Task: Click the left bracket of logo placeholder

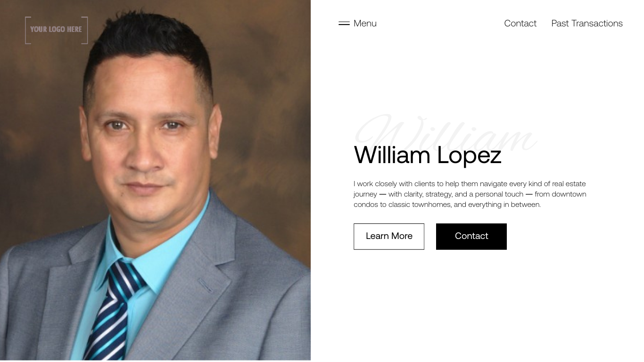Action: (x=28, y=30)
